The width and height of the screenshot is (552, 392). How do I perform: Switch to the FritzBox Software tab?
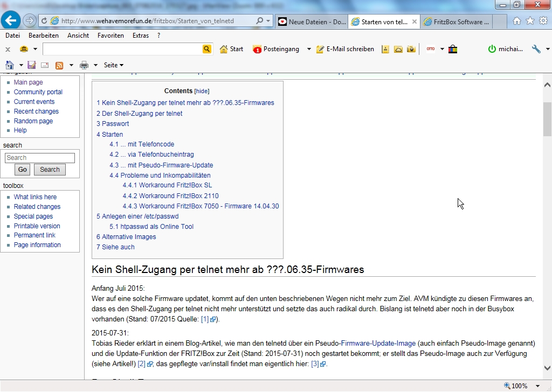click(456, 22)
